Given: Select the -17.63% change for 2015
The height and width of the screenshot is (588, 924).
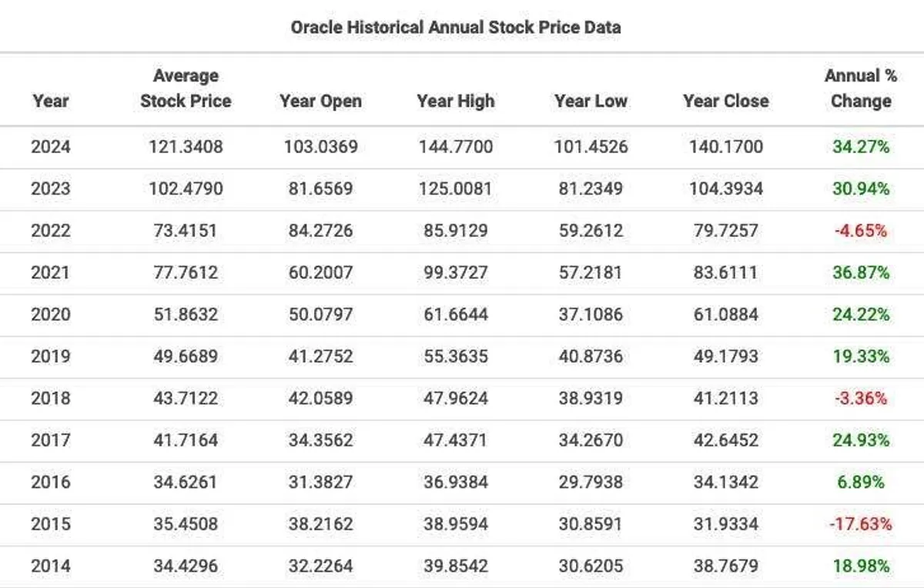Looking at the screenshot, I should (861, 524).
